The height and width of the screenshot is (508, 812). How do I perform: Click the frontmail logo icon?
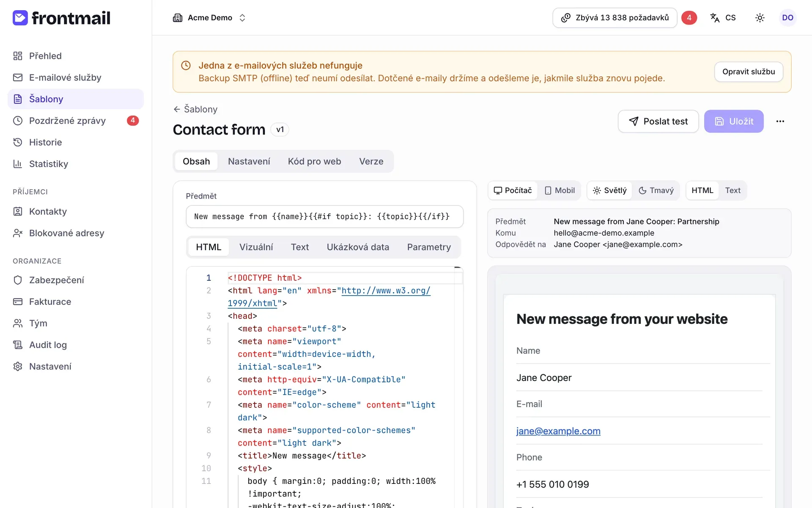(x=20, y=18)
